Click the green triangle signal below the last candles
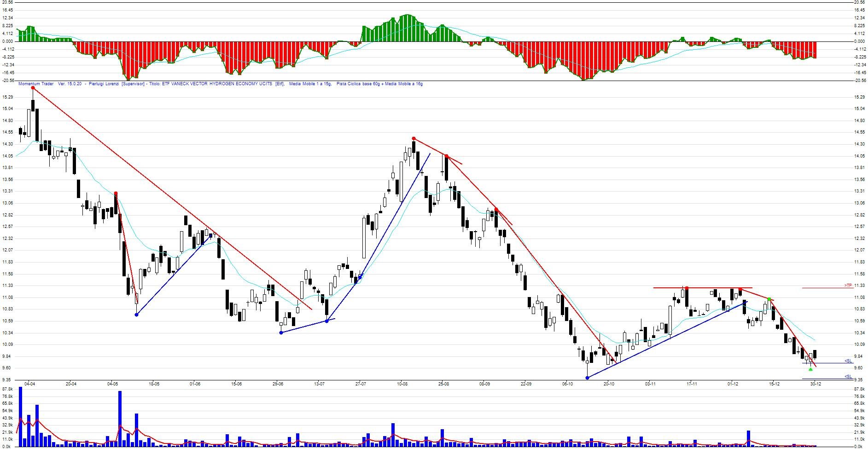 coord(810,369)
